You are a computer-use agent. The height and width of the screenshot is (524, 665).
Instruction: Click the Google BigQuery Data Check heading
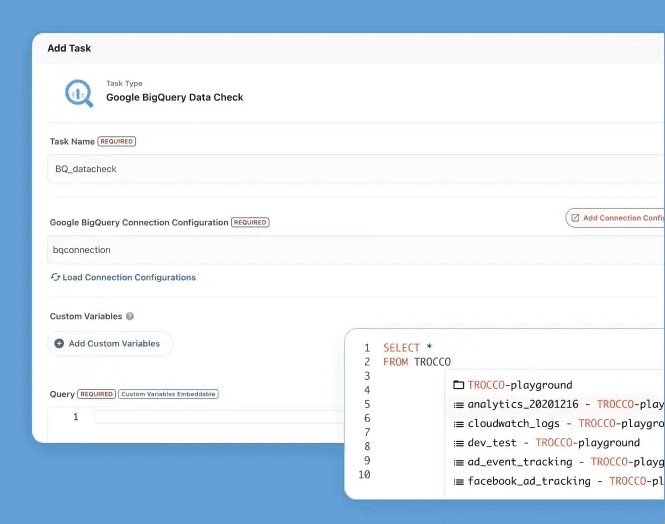click(x=175, y=97)
